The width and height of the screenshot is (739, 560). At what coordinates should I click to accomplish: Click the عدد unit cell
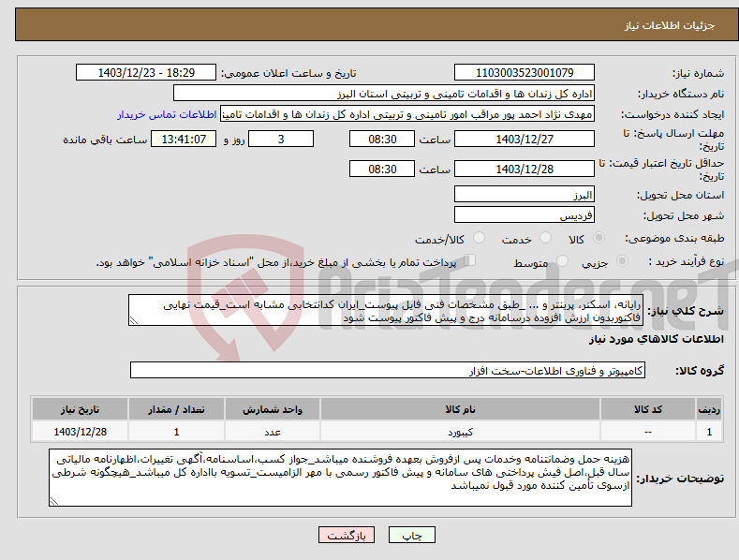pyautogui.click(x=273, y=432)
